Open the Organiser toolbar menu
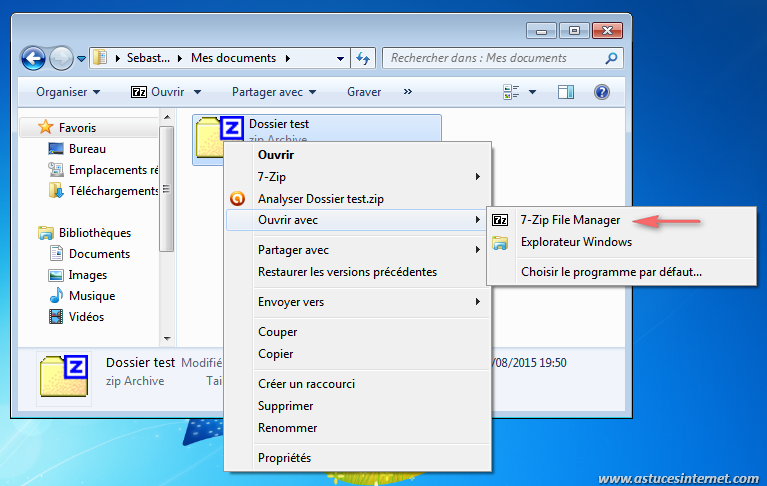This screenshot has width=767, height=486. click(68, 92)
